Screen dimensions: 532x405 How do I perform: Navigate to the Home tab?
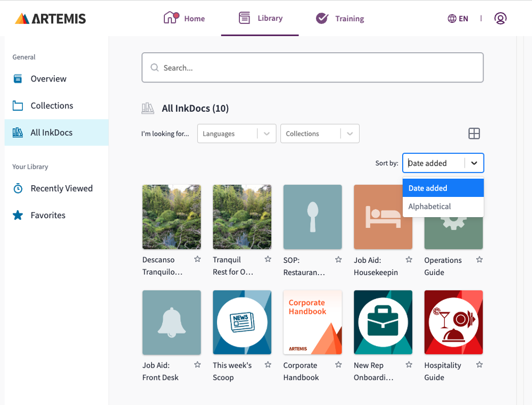tap(184, 19)
